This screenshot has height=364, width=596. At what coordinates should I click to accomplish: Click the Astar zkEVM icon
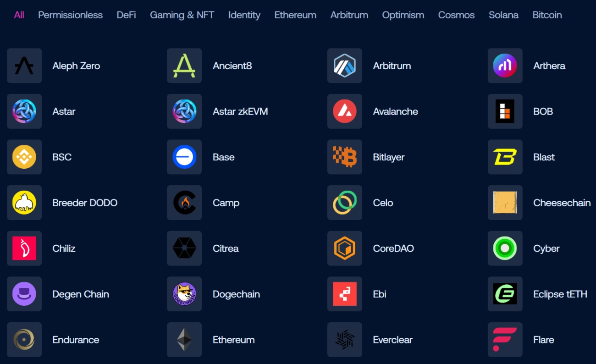[x=184, y=111]
